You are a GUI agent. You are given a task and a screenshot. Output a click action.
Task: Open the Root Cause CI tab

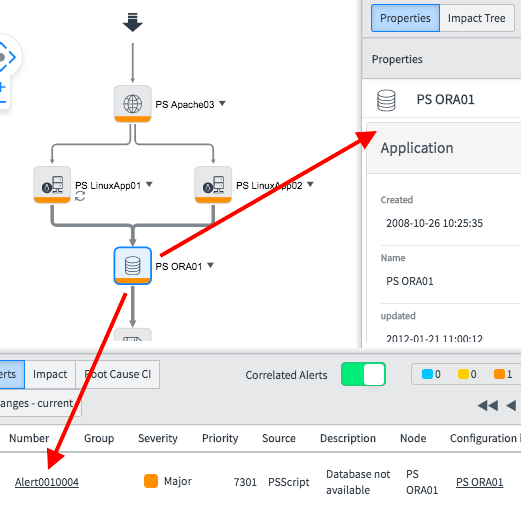tap(118, 374)
